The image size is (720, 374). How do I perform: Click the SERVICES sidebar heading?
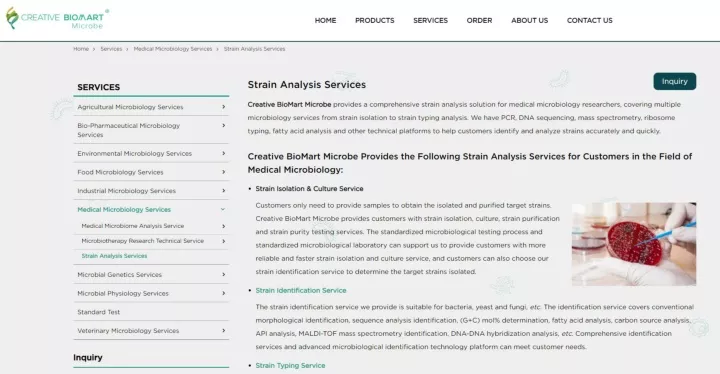click(x=99, y=87)
